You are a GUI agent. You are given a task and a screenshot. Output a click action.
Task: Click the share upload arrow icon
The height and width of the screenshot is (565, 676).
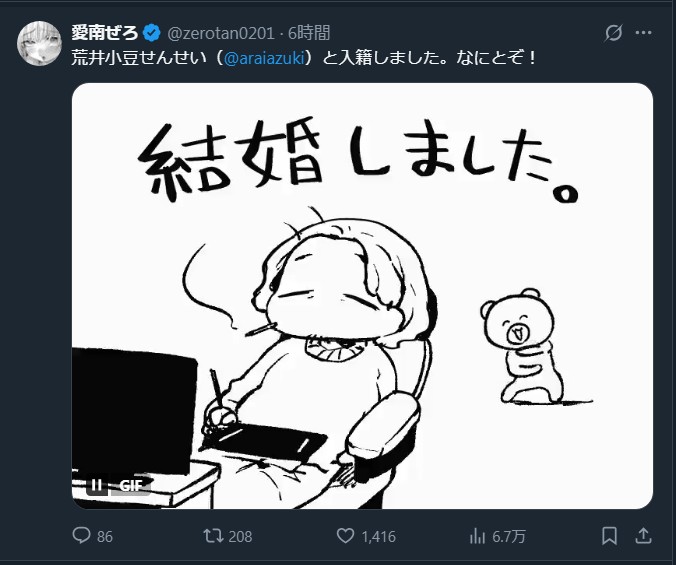[643, 536]
